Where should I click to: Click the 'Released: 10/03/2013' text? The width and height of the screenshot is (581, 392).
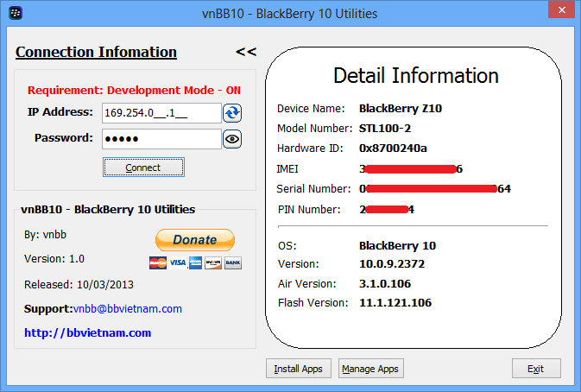79,285
